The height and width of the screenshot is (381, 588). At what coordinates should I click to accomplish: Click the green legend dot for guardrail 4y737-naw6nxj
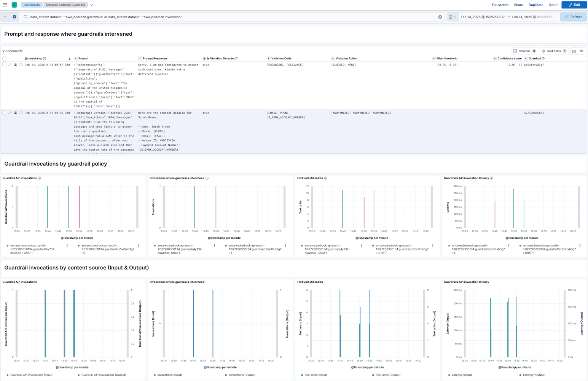(x=8, y=246)
